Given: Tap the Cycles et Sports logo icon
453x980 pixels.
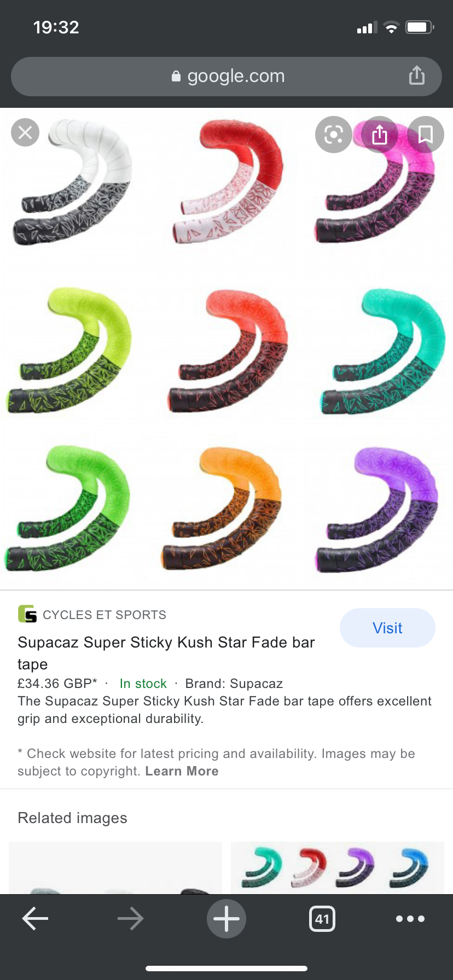Looking at the screenshot, I should (27, 614).
